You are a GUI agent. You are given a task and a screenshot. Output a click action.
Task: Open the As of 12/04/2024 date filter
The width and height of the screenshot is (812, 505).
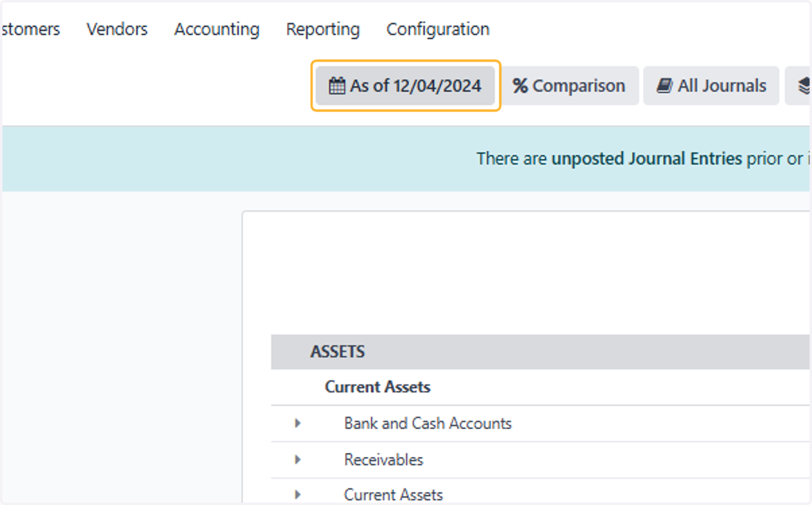point(405,86)
